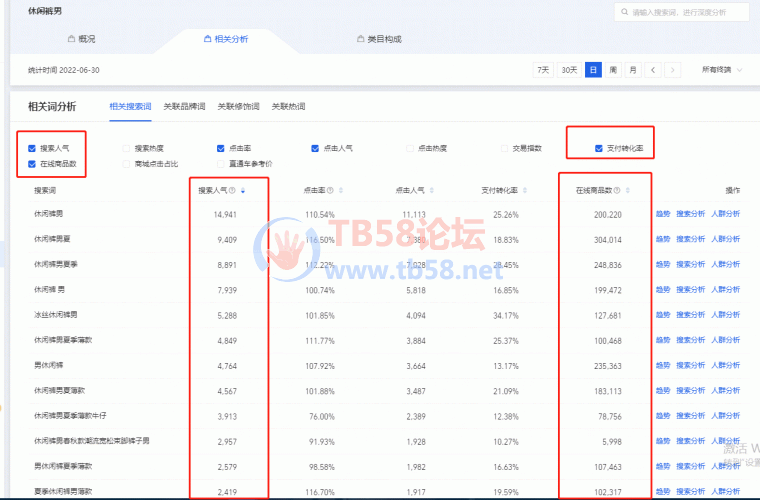Open 搜索分析 link for 休闲裤男夏 row
Screen dimensions: 760x500
(x=691, y=239)
